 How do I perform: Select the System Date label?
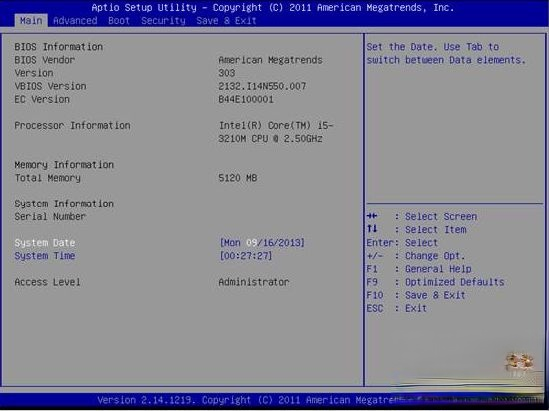click(x=45, y=243)
